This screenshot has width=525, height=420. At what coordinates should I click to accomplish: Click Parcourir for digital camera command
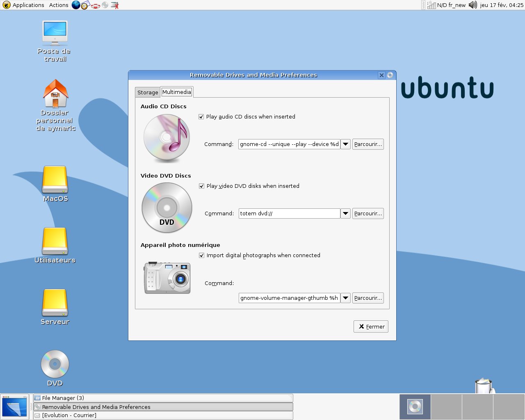(x=368, y=298)
